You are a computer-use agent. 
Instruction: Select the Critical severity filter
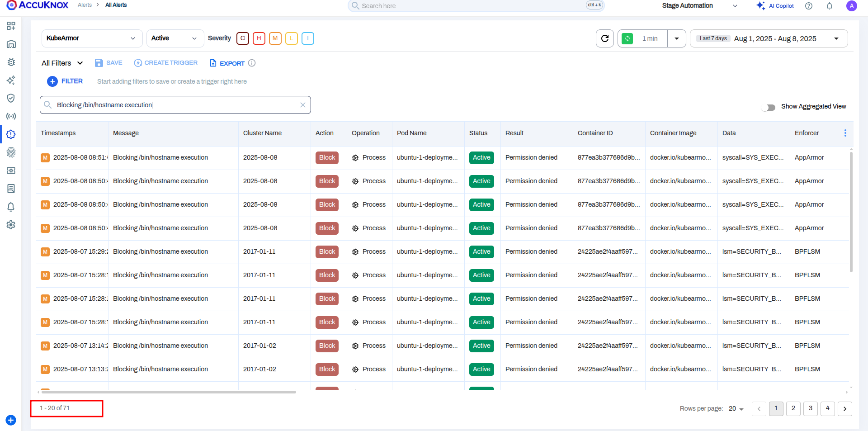(243, 38)
